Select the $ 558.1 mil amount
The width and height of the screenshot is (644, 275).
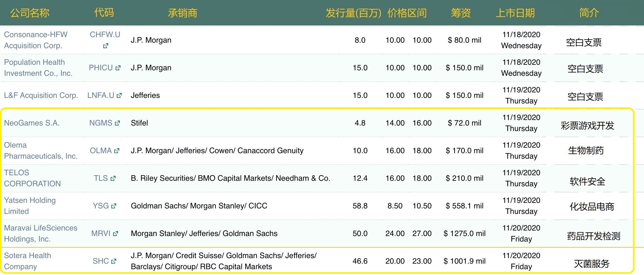[x=464, y=206]
